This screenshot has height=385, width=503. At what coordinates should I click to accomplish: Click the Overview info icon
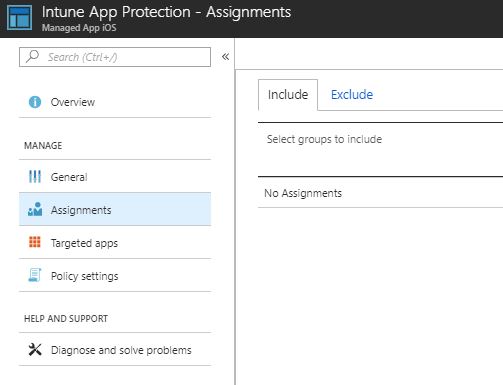point(35,102)
